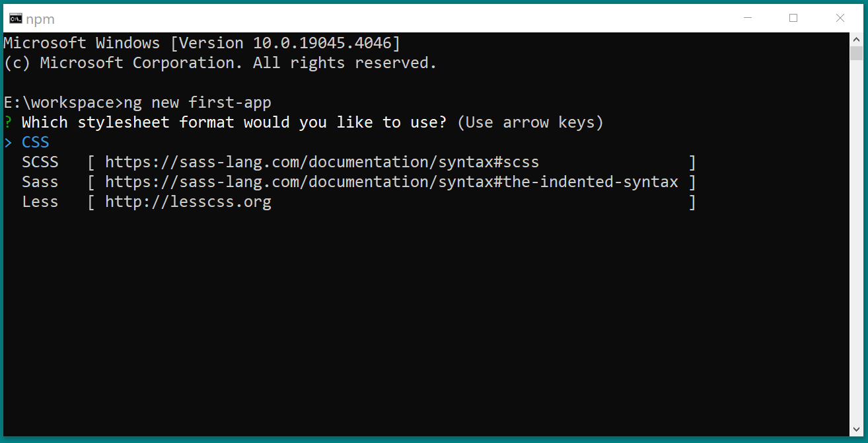This screenshot has width=868, height=443.
Task: Click the SCSS sass-lang documentation URL
Action: pos(322,162)
